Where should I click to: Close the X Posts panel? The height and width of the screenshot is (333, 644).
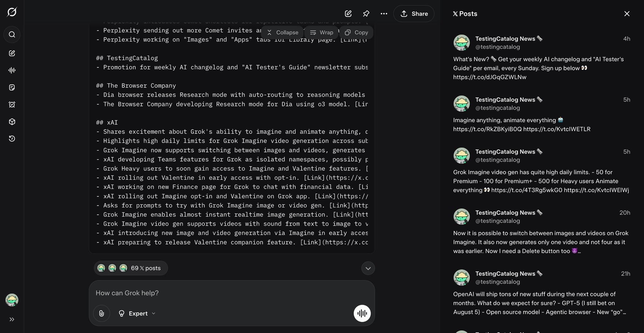pyautogui.click(x=627, y=14)
